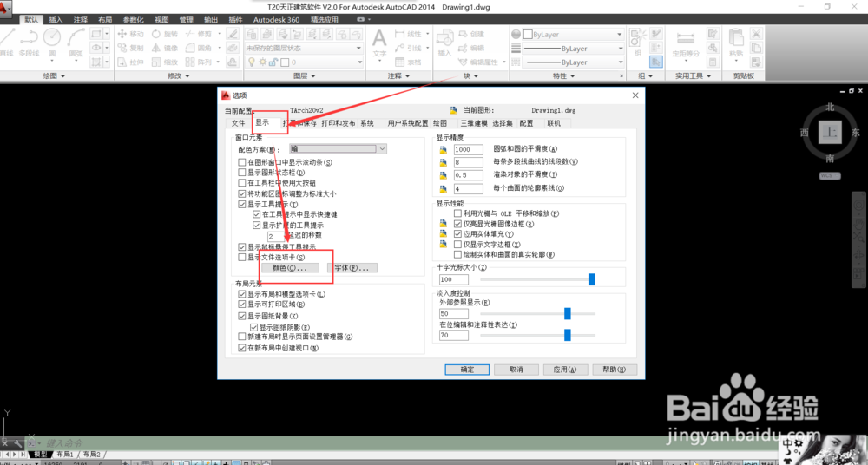Image resolution: width=868 pixels, height=465 pixels.
Task: Select the Arc (圆弧) tool
Action: pos(76,42)
